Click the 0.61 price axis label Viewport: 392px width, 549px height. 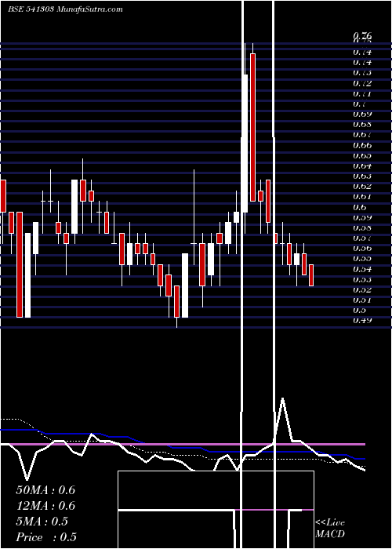[x=362, y=196]
